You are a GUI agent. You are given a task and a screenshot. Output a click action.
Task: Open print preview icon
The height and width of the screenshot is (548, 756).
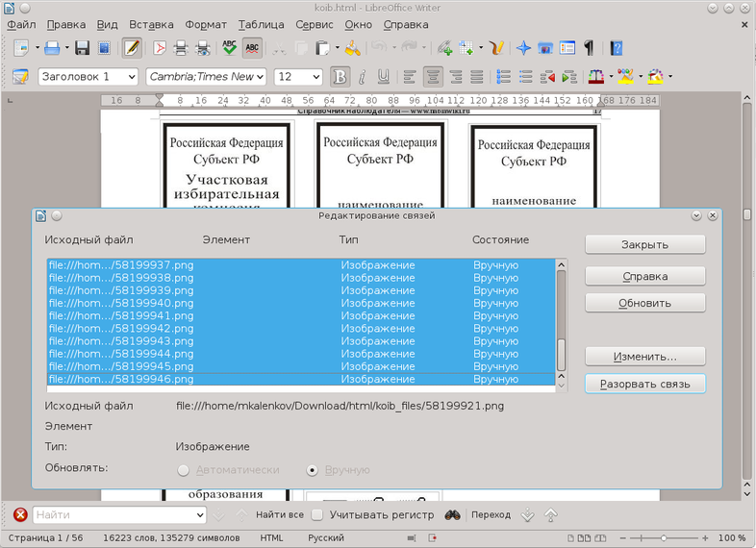click(x=203, y=48)
